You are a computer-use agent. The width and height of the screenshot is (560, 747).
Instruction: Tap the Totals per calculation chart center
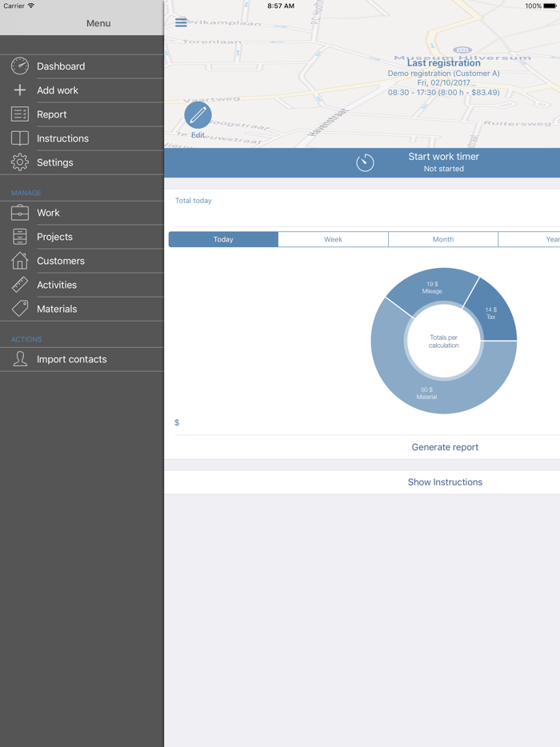click(x=444, y=341)
